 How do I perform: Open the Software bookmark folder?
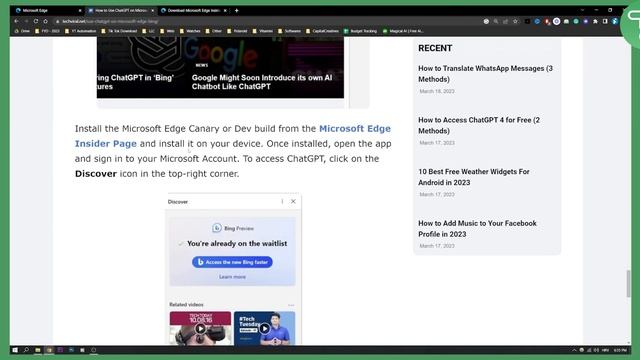pyautogui.click(x=289, y=31)
